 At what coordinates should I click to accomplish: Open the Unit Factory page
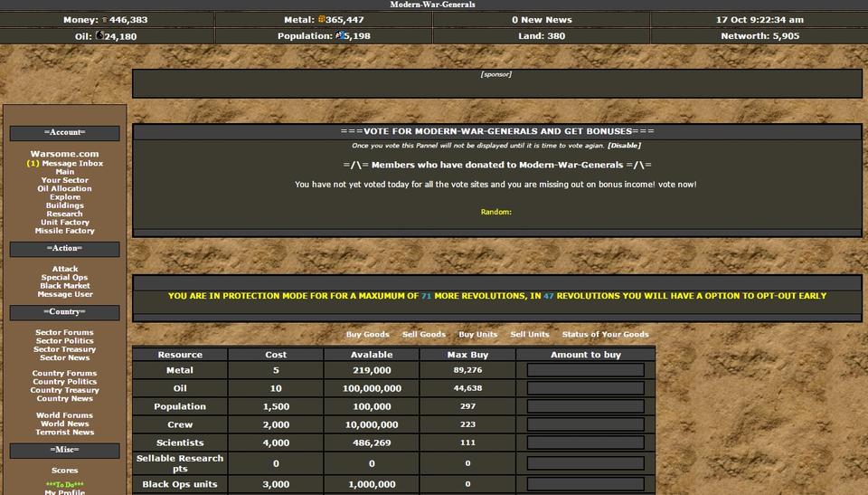[65, 223]
